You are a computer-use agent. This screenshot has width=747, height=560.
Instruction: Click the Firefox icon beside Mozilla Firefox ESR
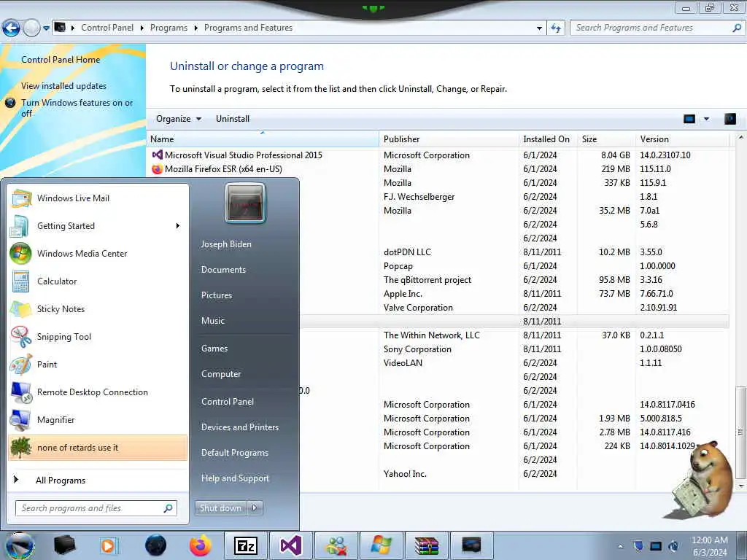click(157, 169)
